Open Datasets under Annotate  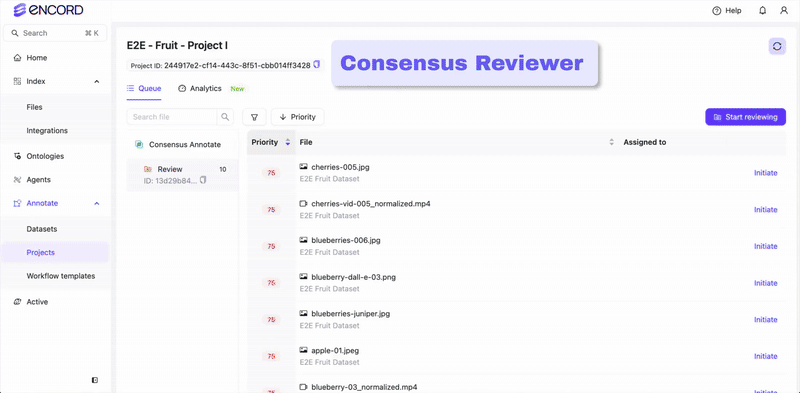coord(42,229)
